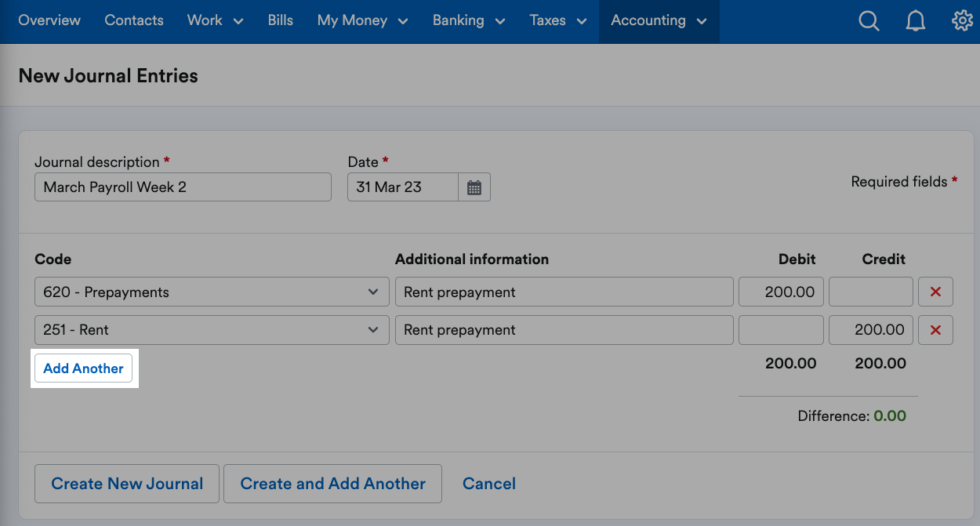Select the Required fields note

(x=904, y=182)
